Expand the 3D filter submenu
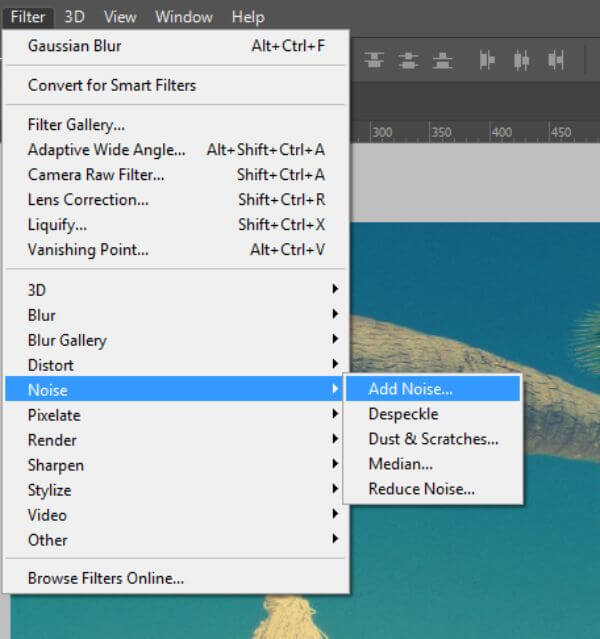Screen dimensions: 600x639 click(176, 290)
